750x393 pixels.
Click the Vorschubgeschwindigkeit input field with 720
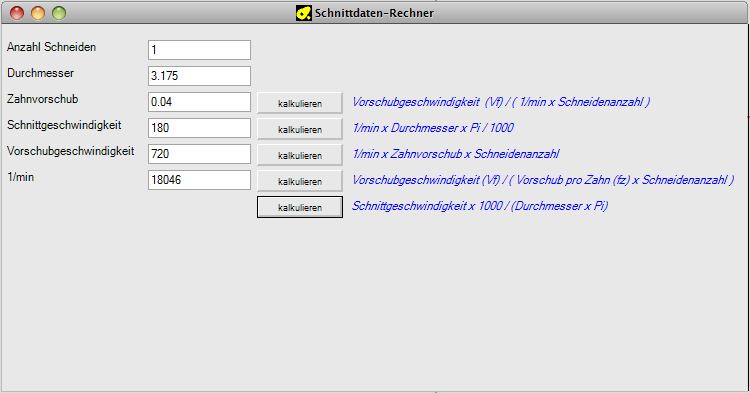pos(199,153)
